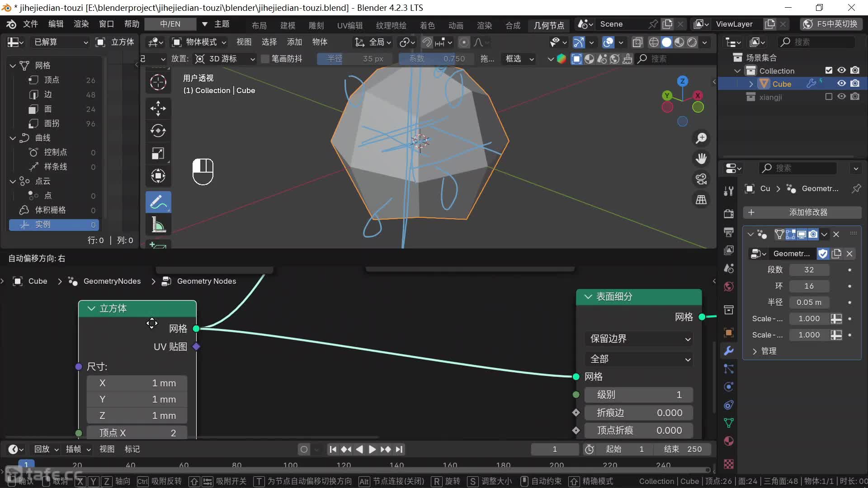Screen dimensions: 868x488
Task: Select the Annotate tool in toolbar
Action: [158, 202]
